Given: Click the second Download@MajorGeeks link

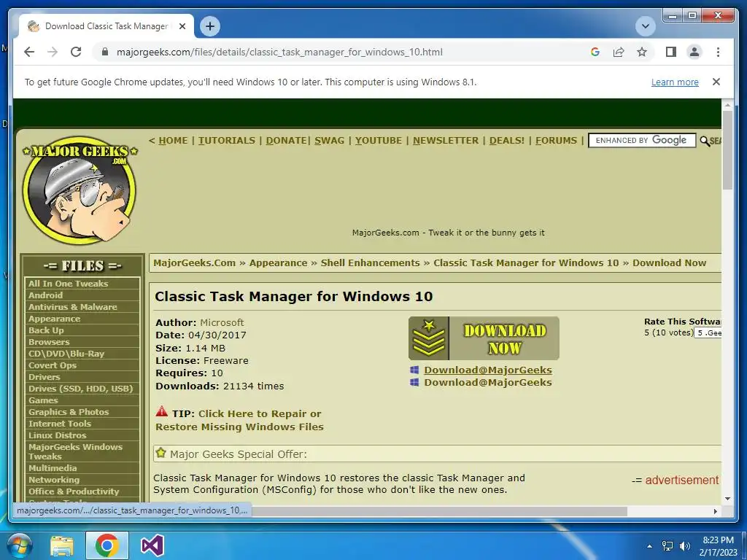Looking at the screenshot, I should pos(488,382).
